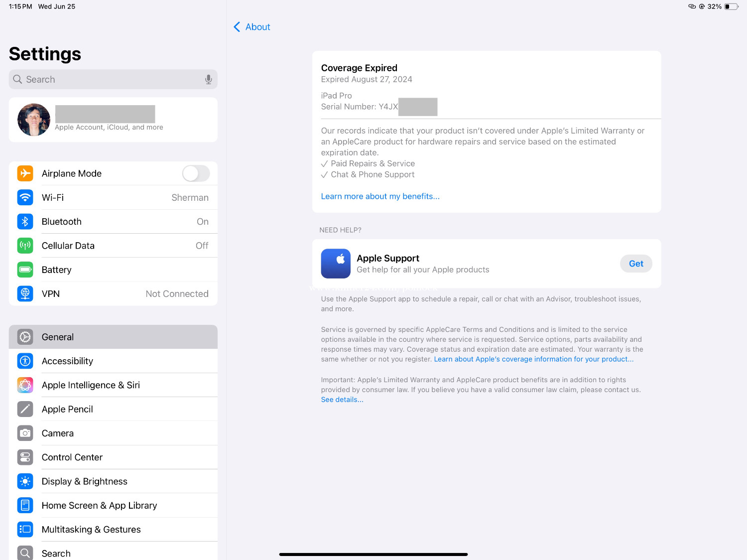
Task: Tap the Control Center icon
Action: click(25, 457)
